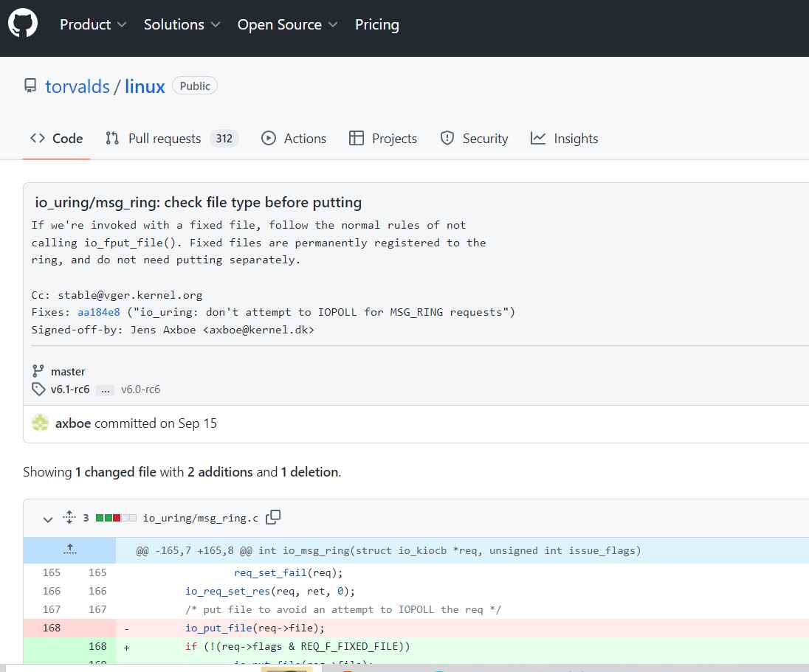Open commit aa184e8 link
Viewport: 809px width, 672px height.
tap(98, 311)
